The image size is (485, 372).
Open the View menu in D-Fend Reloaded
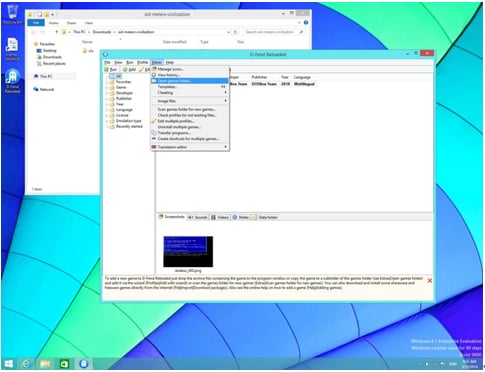coord(118,62)
